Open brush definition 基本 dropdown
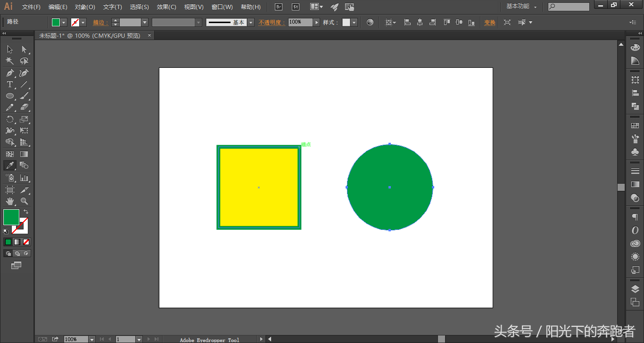 click(x=251, y=22)
